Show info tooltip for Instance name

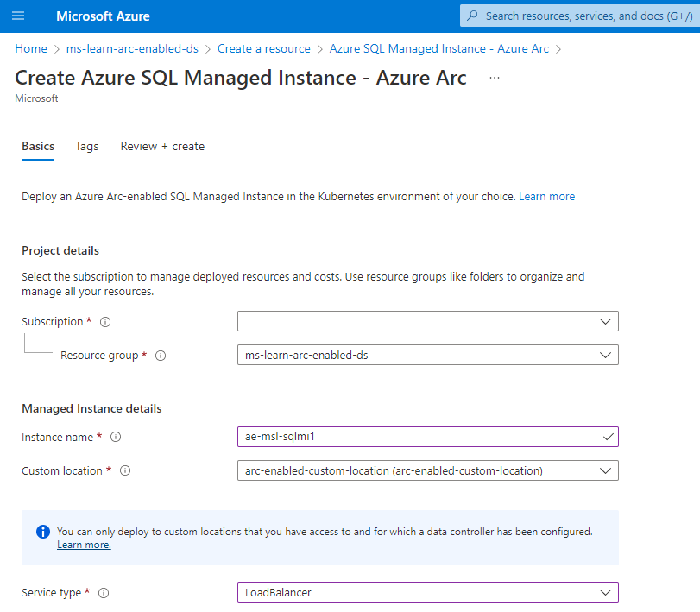(116, 437)
